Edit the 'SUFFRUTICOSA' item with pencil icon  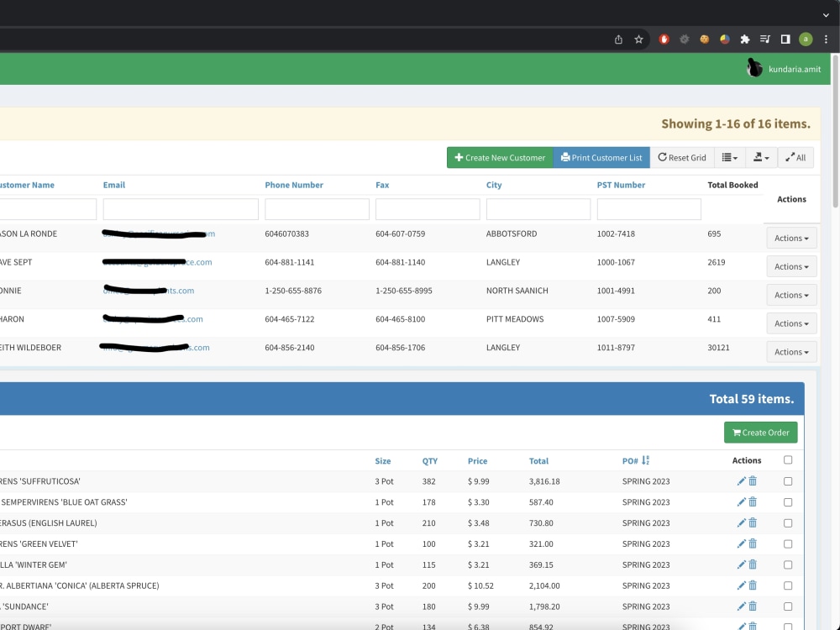click(x=742, y=481)
